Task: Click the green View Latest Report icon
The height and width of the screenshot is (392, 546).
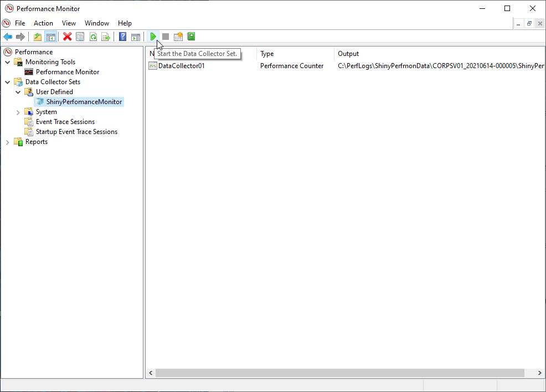Action: [191, 37]
